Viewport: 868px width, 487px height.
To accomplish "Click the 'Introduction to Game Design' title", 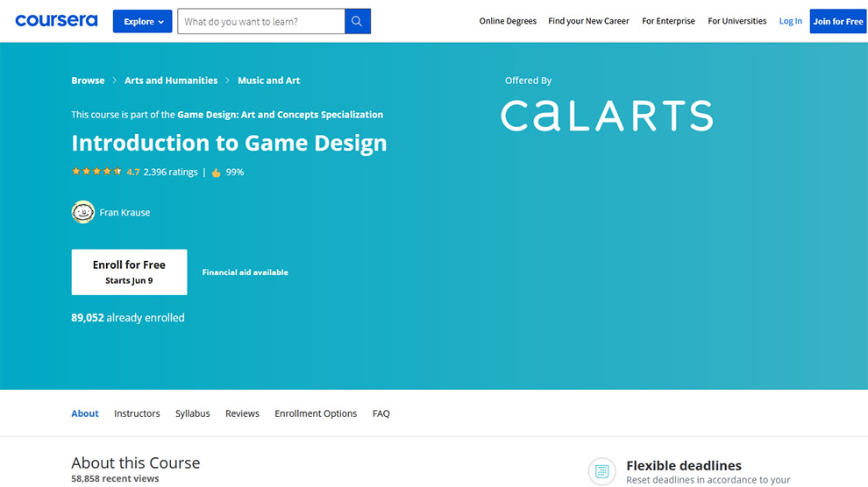I will coord(229,143).
